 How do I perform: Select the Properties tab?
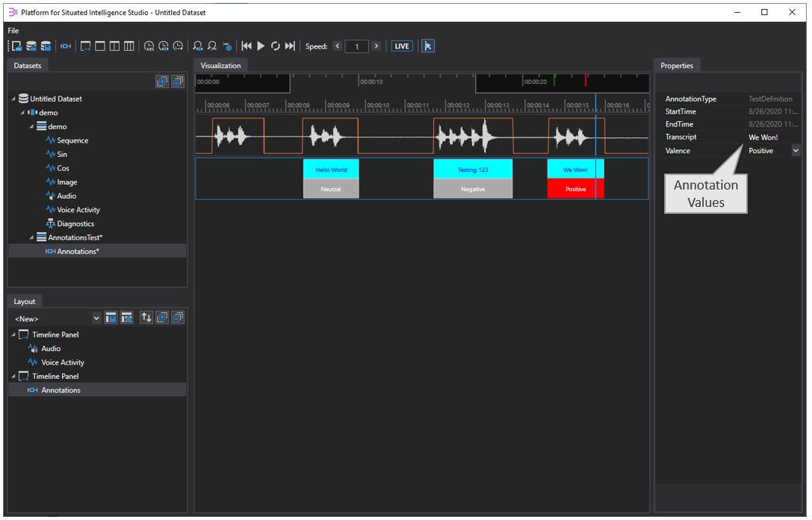(x=676, y=66)
